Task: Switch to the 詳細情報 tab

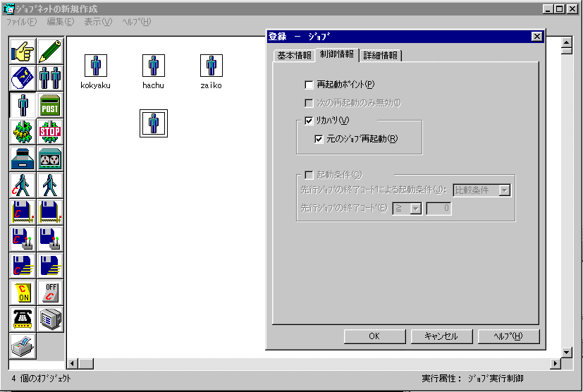Action: 381,56
